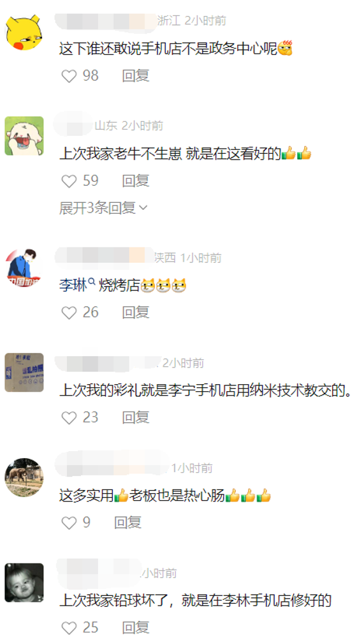The image size is (364, 640).
Task: Tap heart icon on 这多实用 comment
Action: coord(69,523)
